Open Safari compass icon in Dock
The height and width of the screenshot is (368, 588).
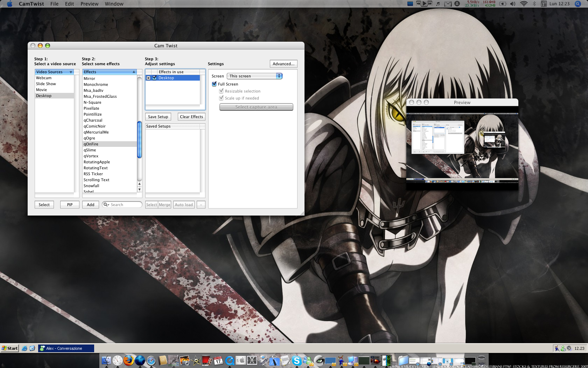[x=151, y=360]
